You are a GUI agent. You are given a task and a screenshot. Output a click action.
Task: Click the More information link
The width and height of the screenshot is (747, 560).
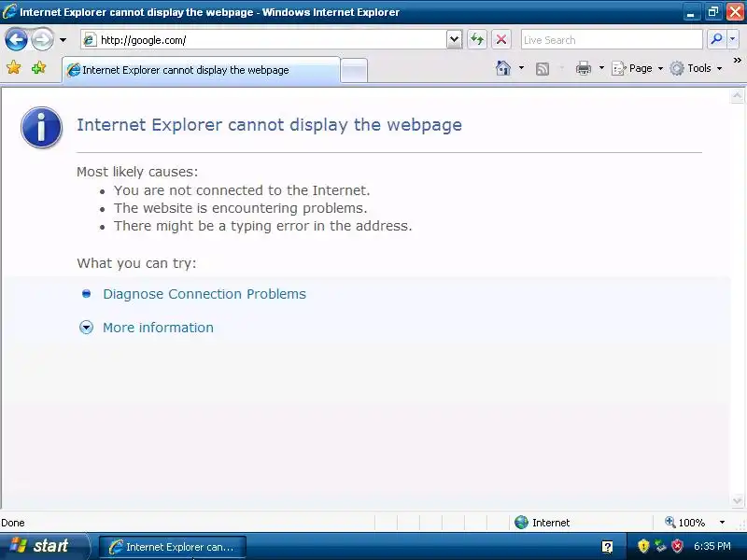pos(158,328)
